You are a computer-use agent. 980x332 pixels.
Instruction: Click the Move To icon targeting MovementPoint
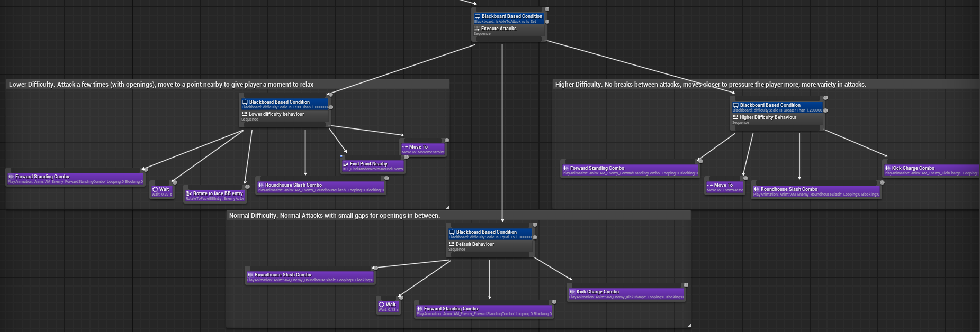tap(405, 147)
